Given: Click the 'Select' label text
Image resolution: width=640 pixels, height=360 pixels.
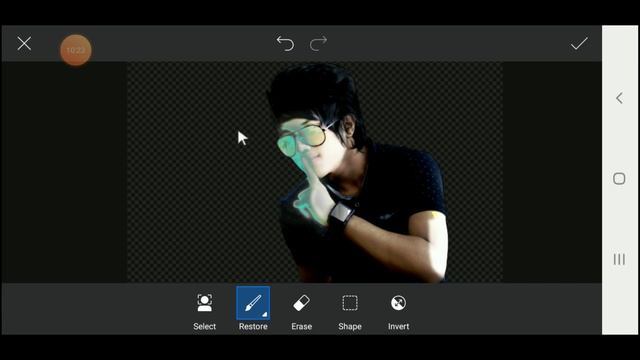Looking at the screenshot, I should tap(204, 327).
